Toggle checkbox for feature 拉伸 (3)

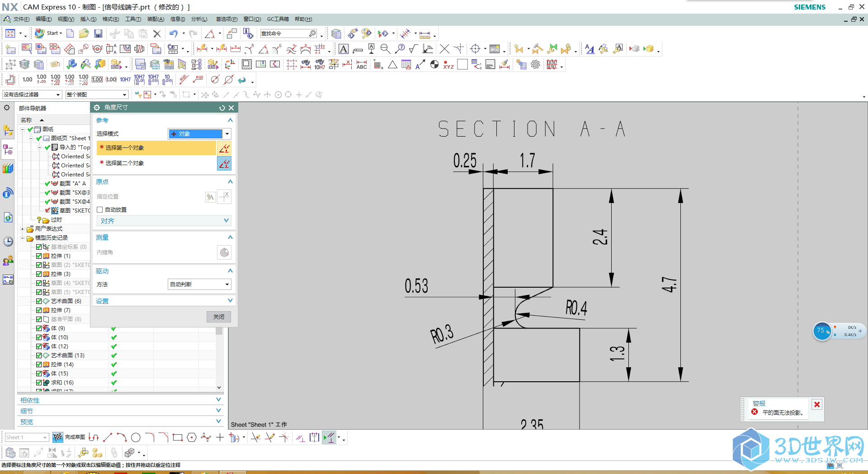click(x=39, y=274)
